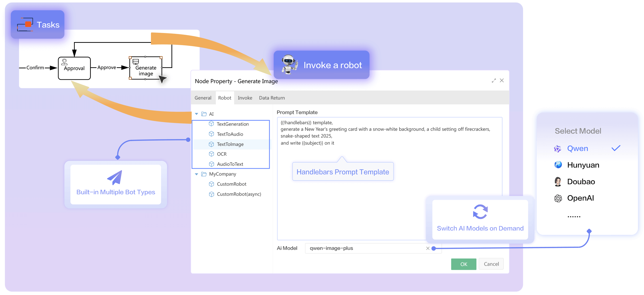
Task: Click the cube icon beside OCR
Action: pyautogui.click(x=211, y=154)
